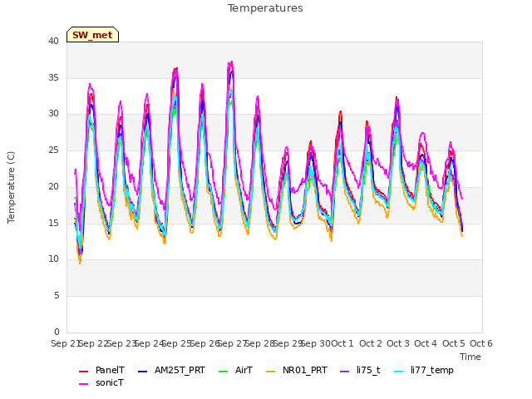This screenshot has height=399, width=532.
Task: Click the 20 y-axis tick label
Action: 53,186
